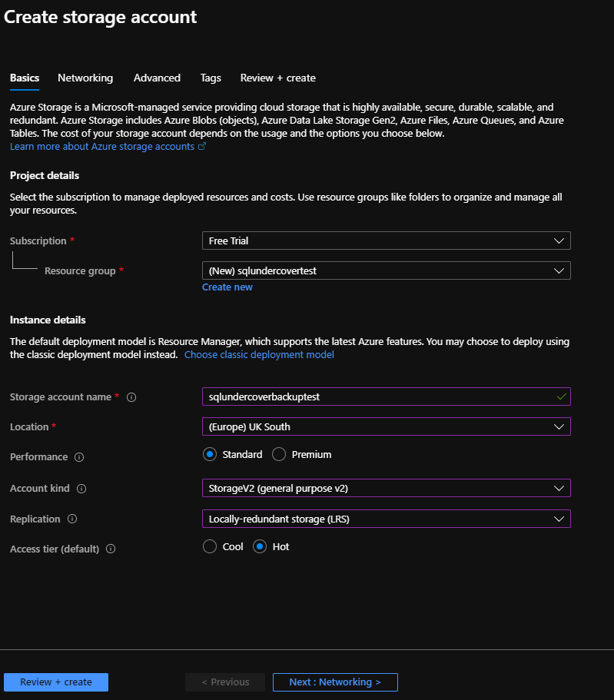The height and width of the screenshot is (700, 614).
Task: Click external link icon after Learn more
Action: [x=202, y=147]
